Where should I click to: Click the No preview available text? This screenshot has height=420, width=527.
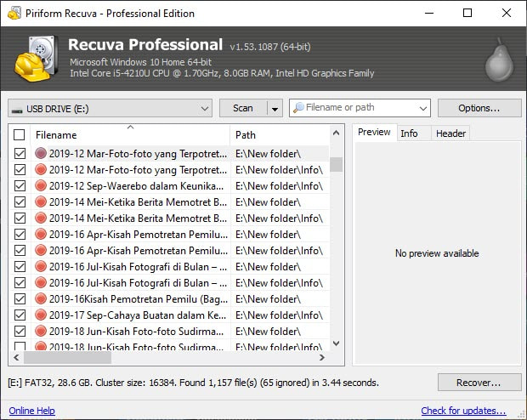(437, 253)
